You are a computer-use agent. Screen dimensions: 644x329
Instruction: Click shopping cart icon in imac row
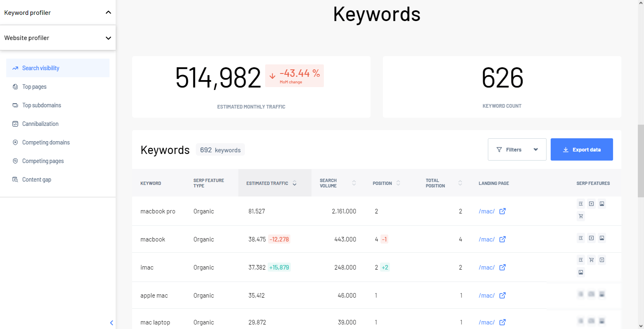(x=592, y=260)
